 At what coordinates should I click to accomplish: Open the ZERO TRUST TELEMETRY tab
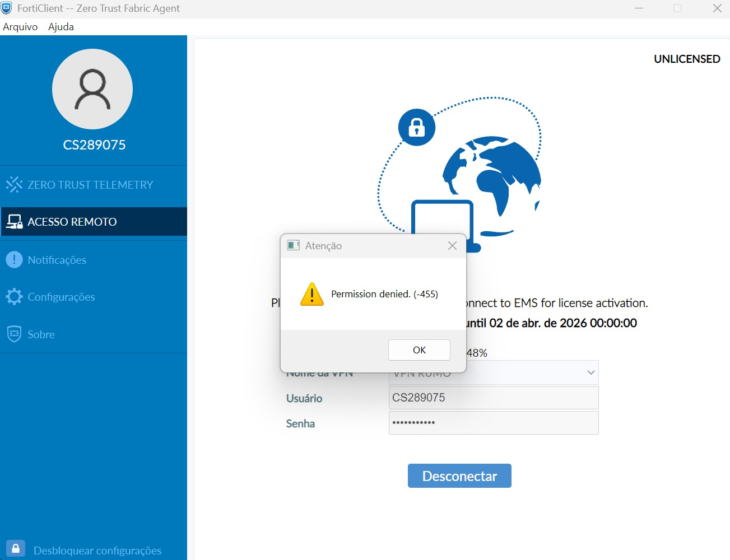94,185
